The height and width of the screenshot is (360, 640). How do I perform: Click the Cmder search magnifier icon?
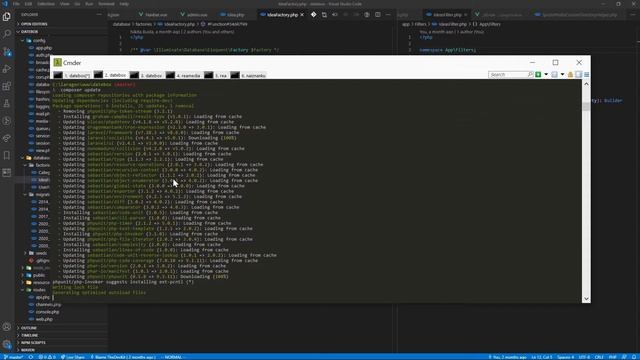coord(530,75)
